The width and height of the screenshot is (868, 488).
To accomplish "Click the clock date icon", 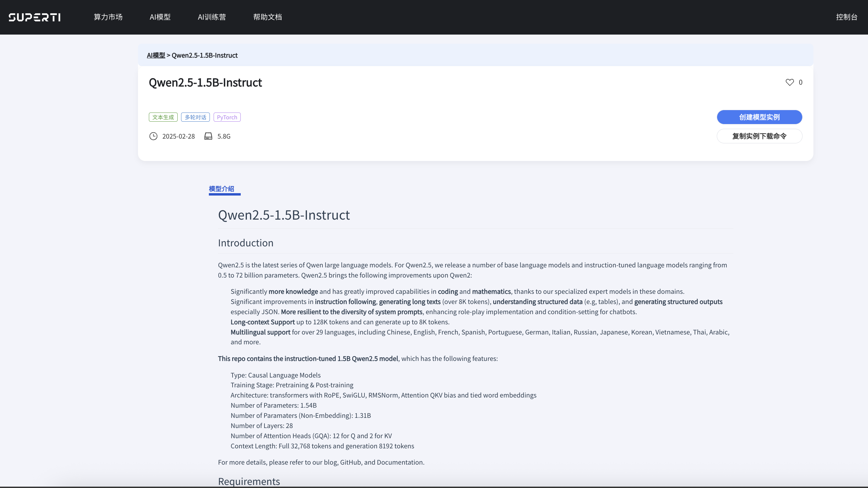I will (x=153, y=136).
